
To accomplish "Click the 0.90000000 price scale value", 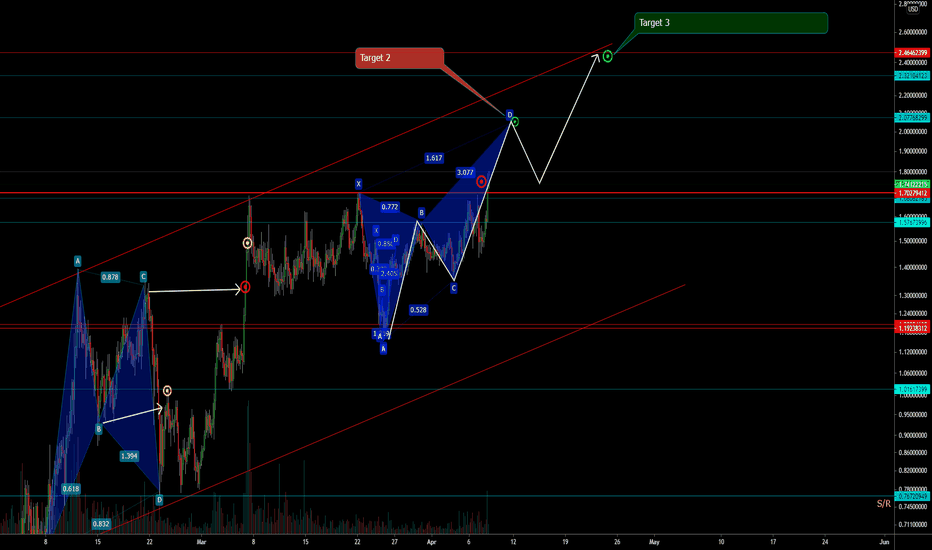I will (x=912, y=435).
